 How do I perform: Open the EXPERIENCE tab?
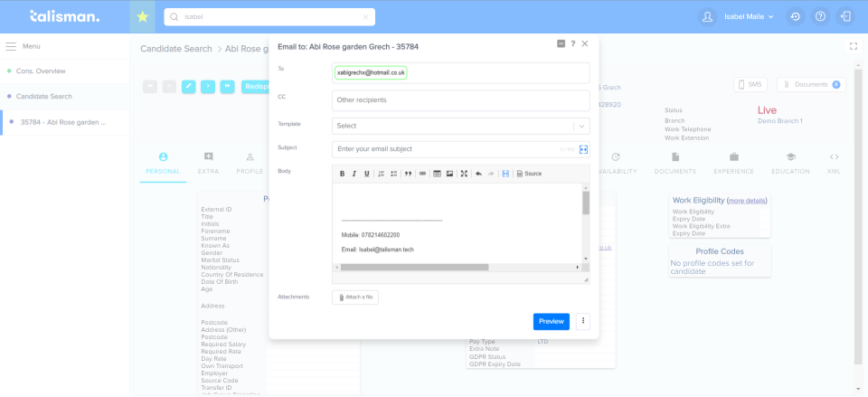[733, 165]
